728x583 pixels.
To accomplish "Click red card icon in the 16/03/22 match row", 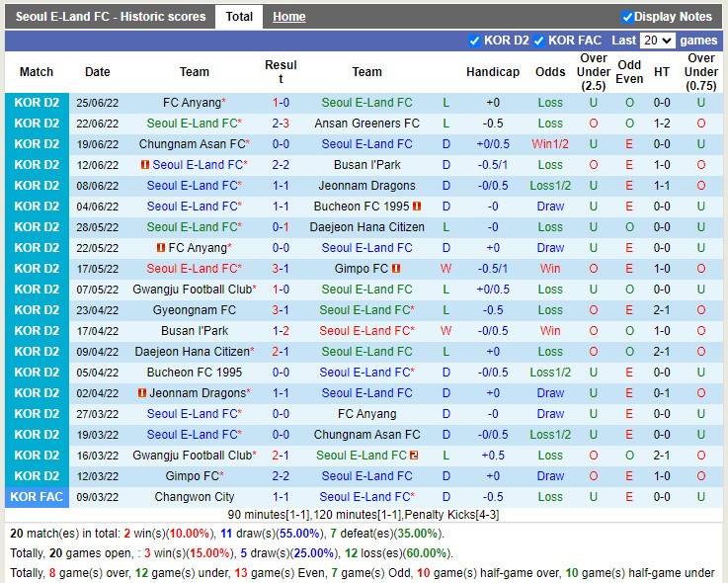I will (414, 456).
